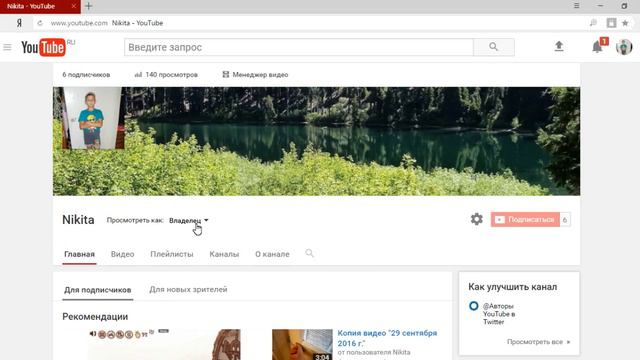Image resolution: width=640 pixels, height=360 pixels.
Task: Open the account avatar menu
Action: [x=624, y=47]
